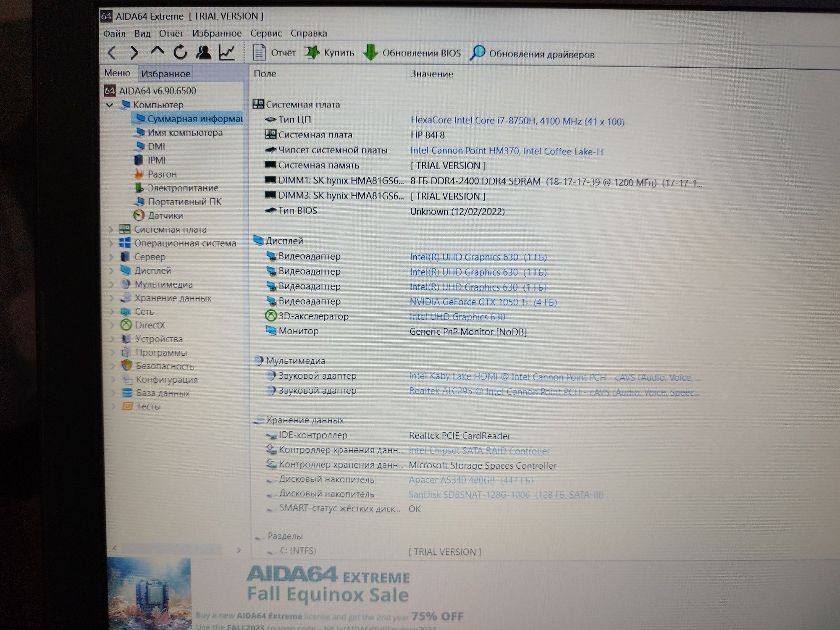Open the NVIDIA GeForce GTX 1050 Ti link
The image size is (840, 630).
483,302
